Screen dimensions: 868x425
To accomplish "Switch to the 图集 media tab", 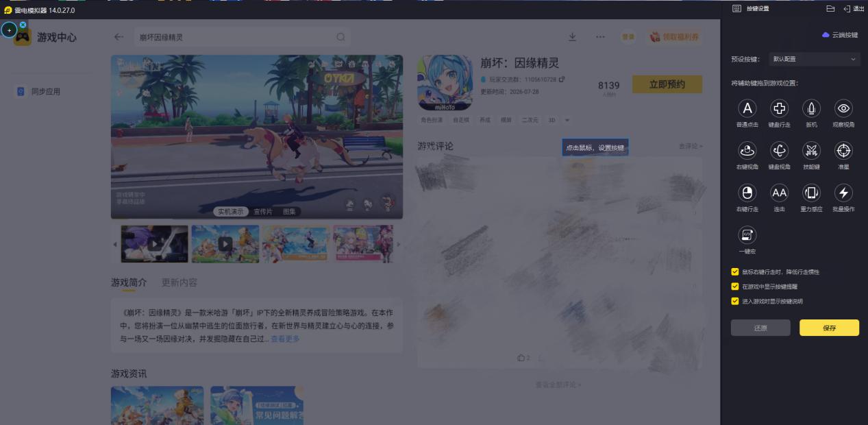I will pyautogui.click(x=289, y=212).
